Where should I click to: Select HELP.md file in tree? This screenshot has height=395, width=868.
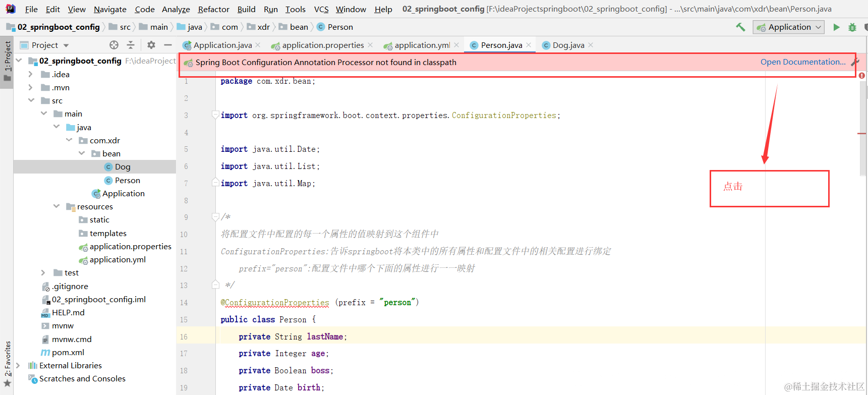coord(63,312)
